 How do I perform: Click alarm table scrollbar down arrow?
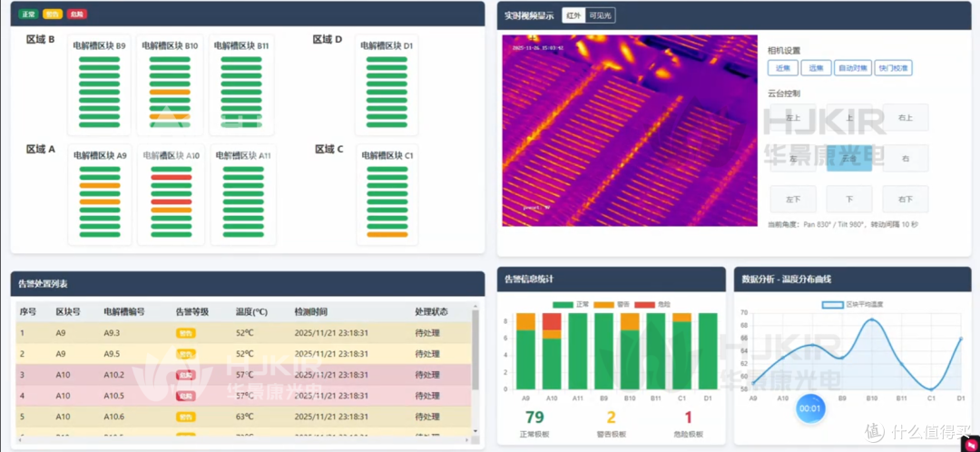click(x=475, y=431)
